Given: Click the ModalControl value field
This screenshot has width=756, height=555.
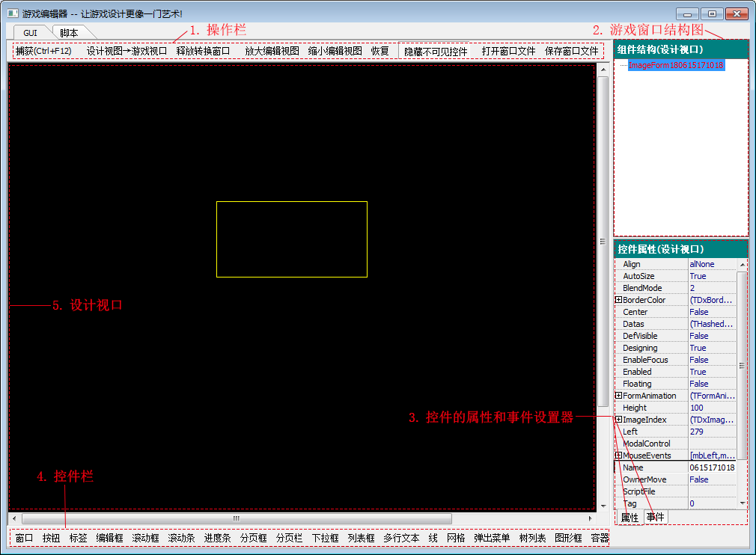Looking at the screenshot, I should click(x=712, y=444).
